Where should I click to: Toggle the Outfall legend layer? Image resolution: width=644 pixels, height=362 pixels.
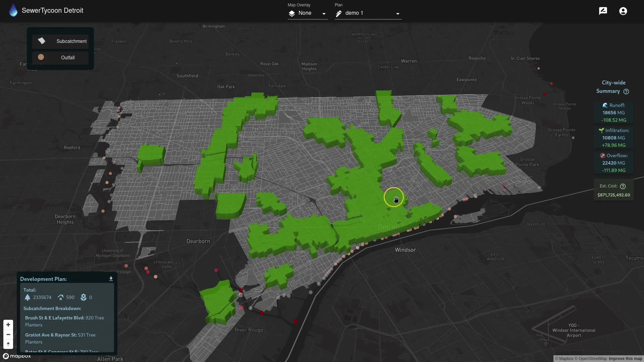pyautogui.click(x=60, y=58)
